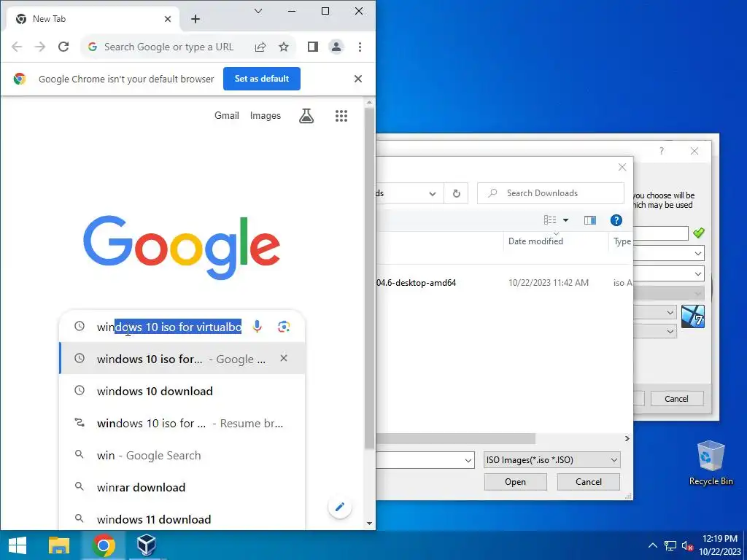
Task: Start voice search with microphone
Action: click(x=258, y=327)
